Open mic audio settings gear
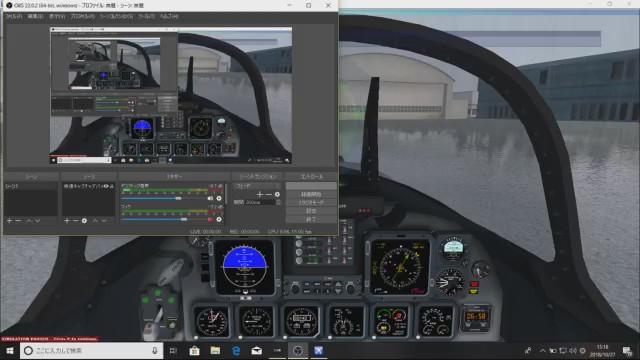The width and height of the screenshot is (640, 360). coord(219,220)
